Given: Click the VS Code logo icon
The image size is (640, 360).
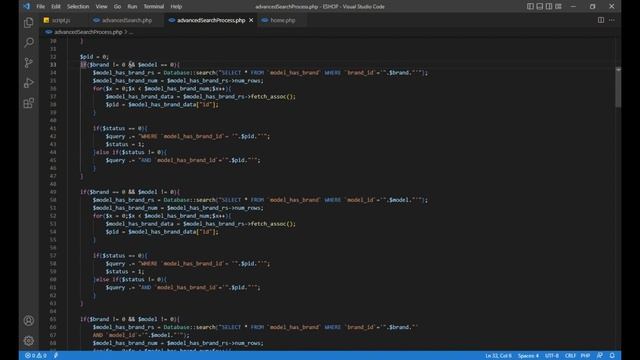Looking at the screenshot, I should coord(27,7).
